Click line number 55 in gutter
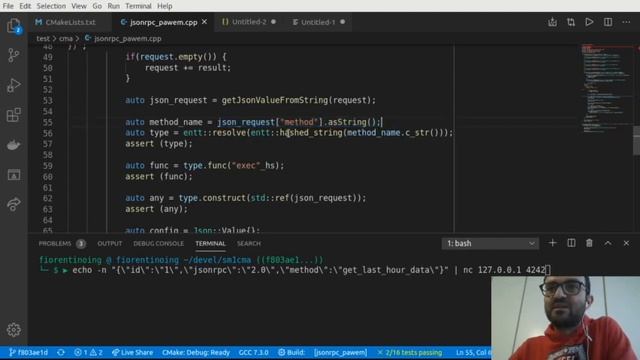This screenshot has width=640, height=360. point(47,122)
